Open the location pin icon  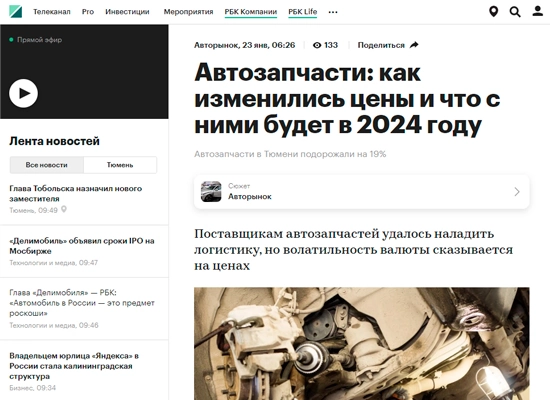[493, 12]
